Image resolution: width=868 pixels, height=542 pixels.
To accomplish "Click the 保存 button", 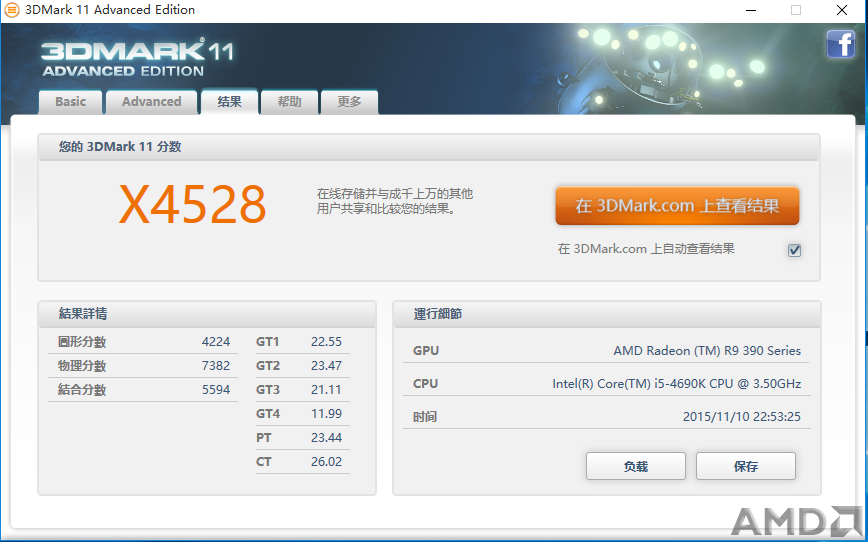I will click(x=746, y=466).
